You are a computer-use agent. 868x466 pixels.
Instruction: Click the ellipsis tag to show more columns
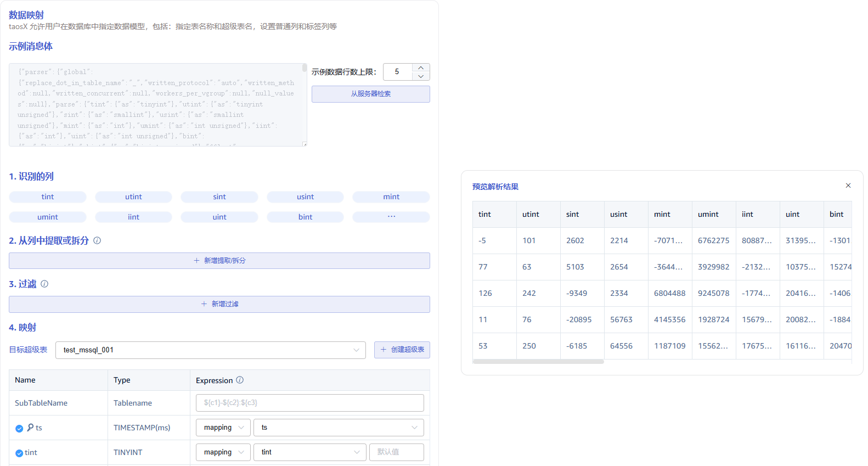[391, 217]
